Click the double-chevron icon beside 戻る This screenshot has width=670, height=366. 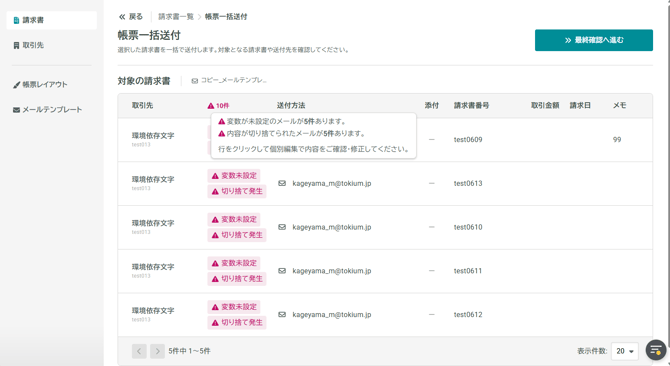point(122,17)
